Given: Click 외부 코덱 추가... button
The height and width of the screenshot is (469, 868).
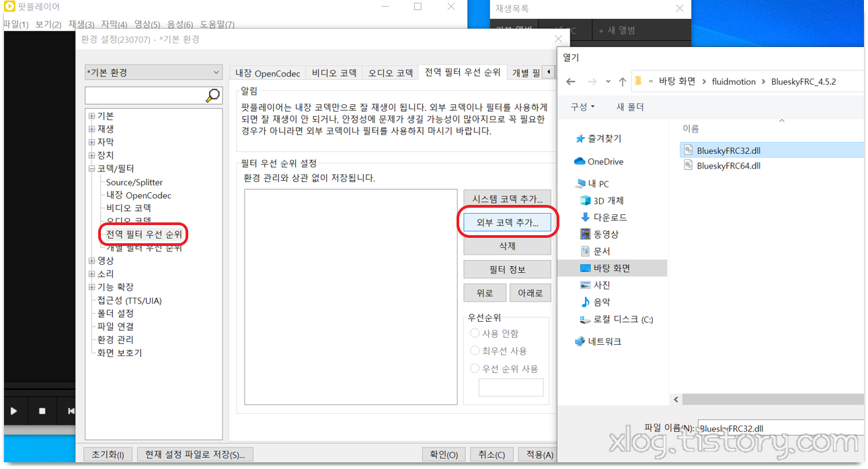Looking at the screenshot, I should (507, 222).
